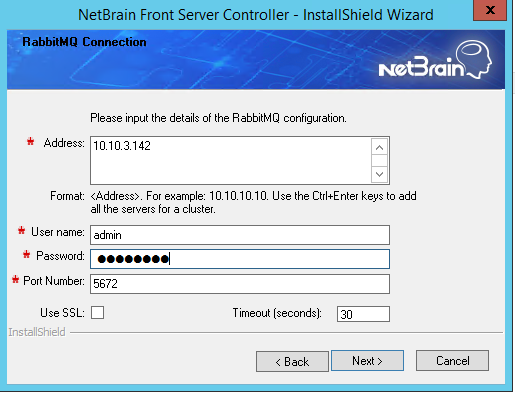This screenshot has height=394, width=515.
Task: Click the Timeout seconds field
Action: point(363,314)
